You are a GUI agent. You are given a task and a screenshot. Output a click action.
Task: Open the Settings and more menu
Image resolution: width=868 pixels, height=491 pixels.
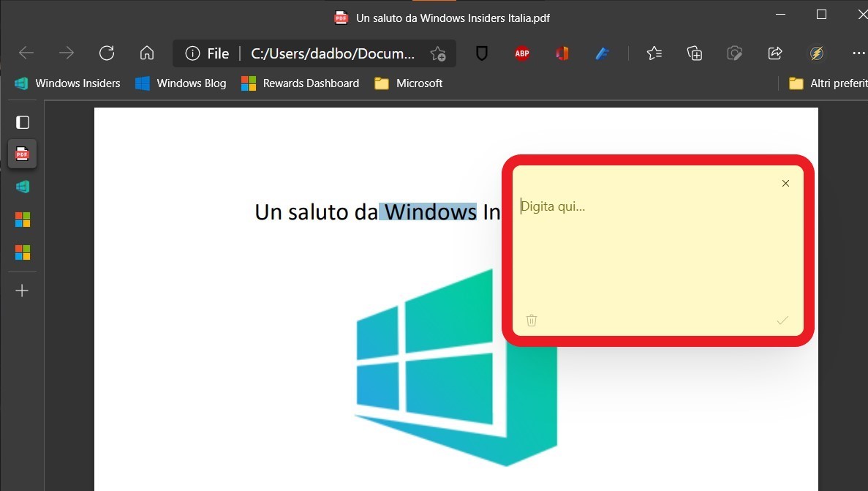pos(858,53)
